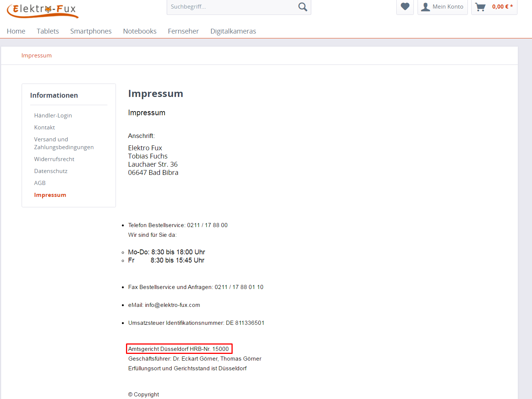Open Widerrufsrecht in sidebar
Screen dimensions: 532x399
click(x=54, y=159)
